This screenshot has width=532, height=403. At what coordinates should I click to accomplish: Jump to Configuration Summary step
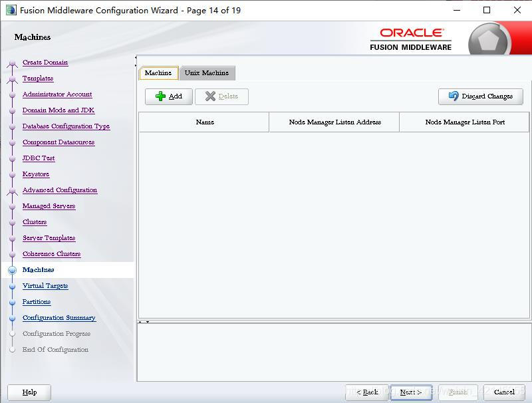[x=59, y=317]
